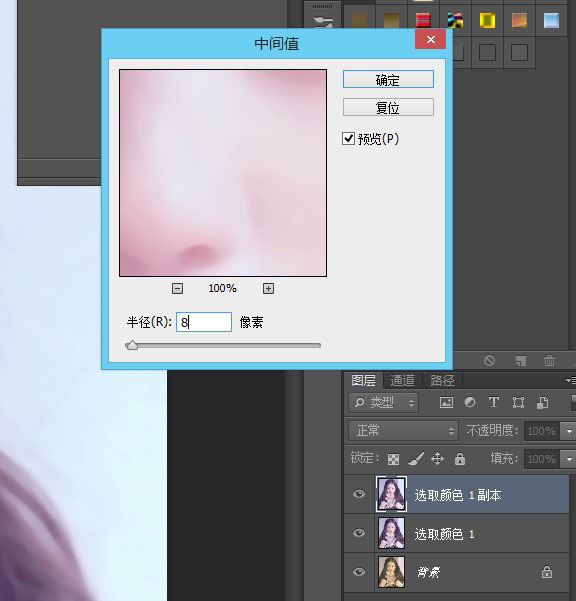Select 选取颜色 1 layer thumbnail
Image resolution: width=576 pixels, height=601 pixels.
(x=391, y=533)
